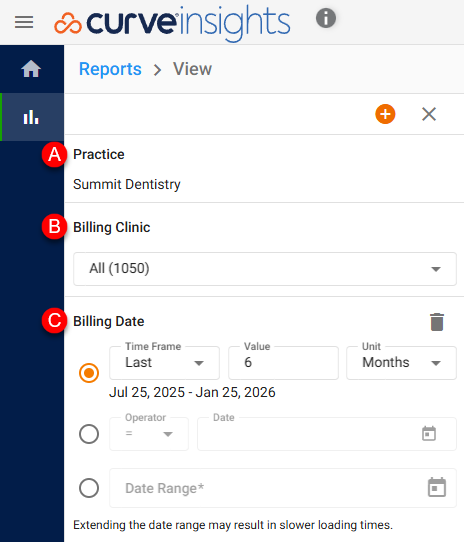Screen dimensions: 464x542
Task: Click the Date Range input field
Action: click(283, 488)
